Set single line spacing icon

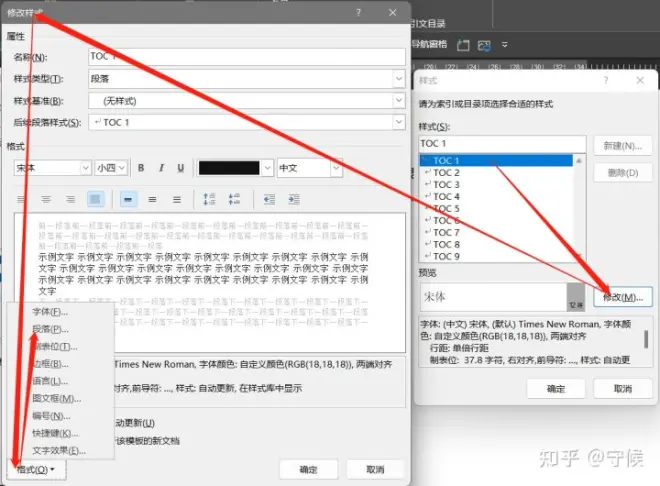tap(128, 199)
